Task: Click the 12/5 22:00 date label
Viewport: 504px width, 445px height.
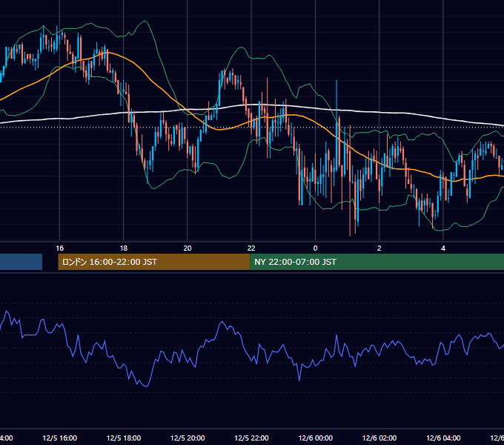Action: click(x=251, y=438)
